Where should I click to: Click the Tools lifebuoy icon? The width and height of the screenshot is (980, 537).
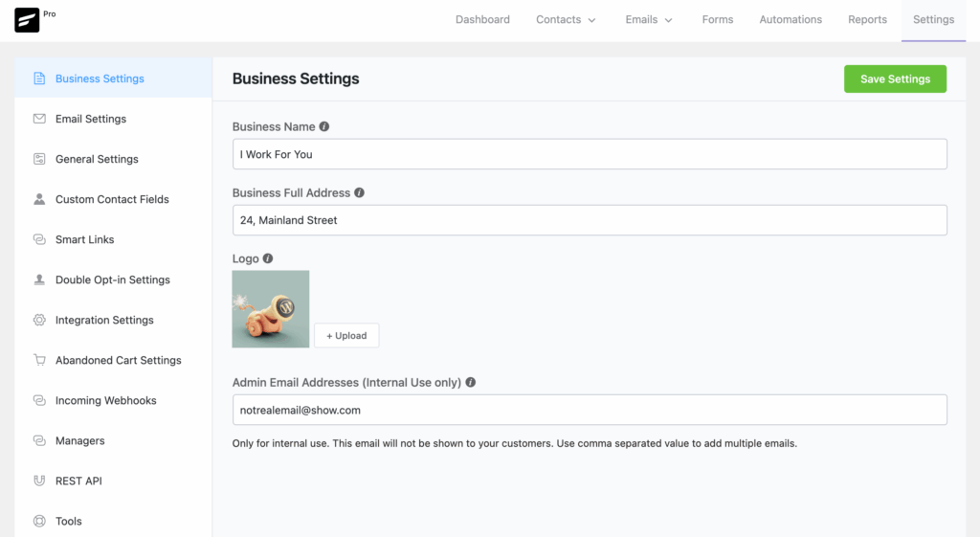pos(39,521)
